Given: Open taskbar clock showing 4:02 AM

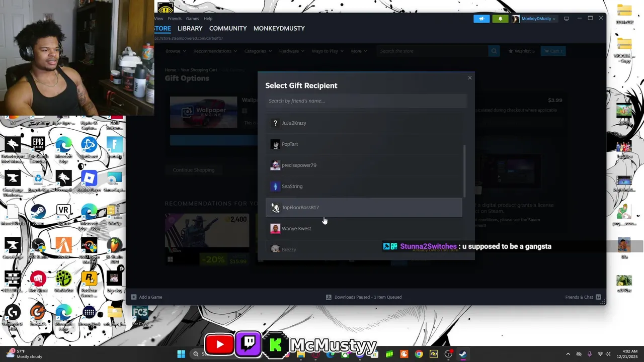Looking at the screenshot, I should coord(627,354).
